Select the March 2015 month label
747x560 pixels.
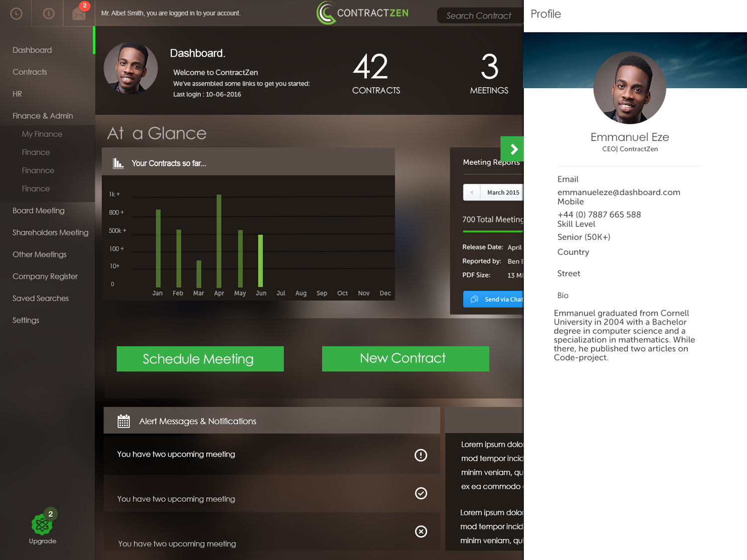point(503,193)
